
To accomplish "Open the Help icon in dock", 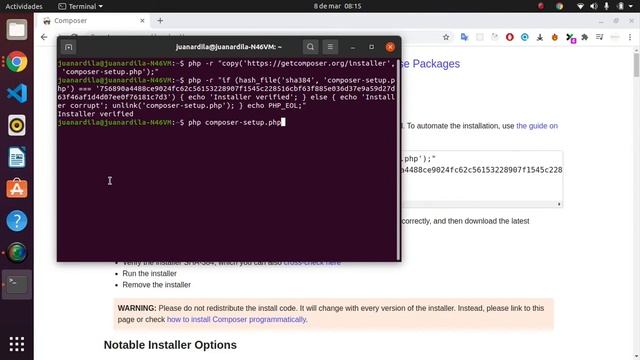I will click(x=17, y=221).
